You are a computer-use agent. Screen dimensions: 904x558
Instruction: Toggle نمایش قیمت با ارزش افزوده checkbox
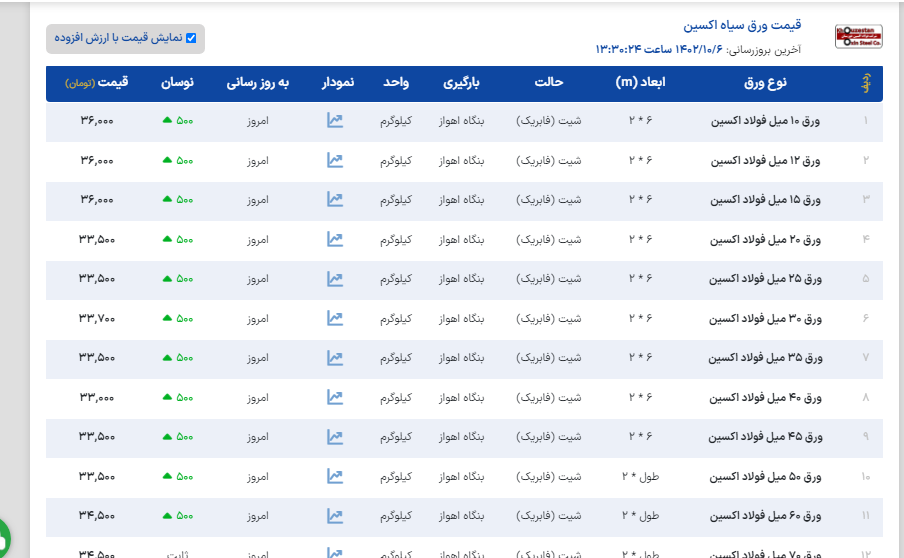(191, 39)
